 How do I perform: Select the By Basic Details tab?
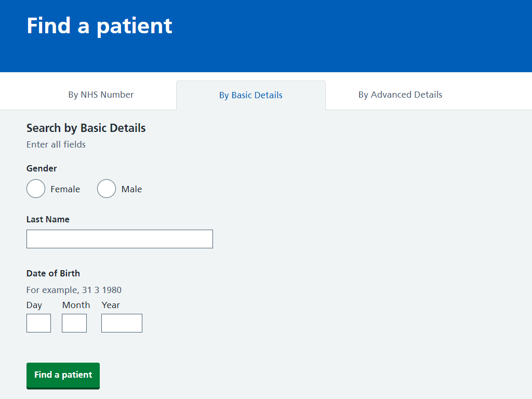(251, 95)
